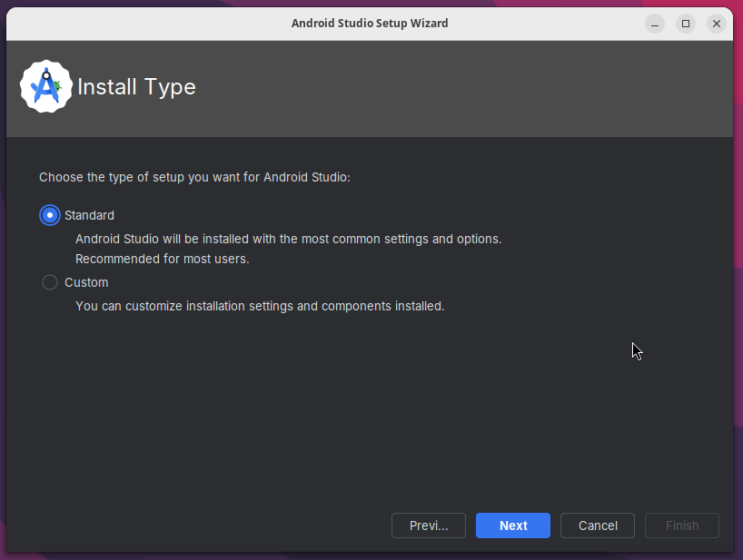Choose the Custom radio button

50,282
